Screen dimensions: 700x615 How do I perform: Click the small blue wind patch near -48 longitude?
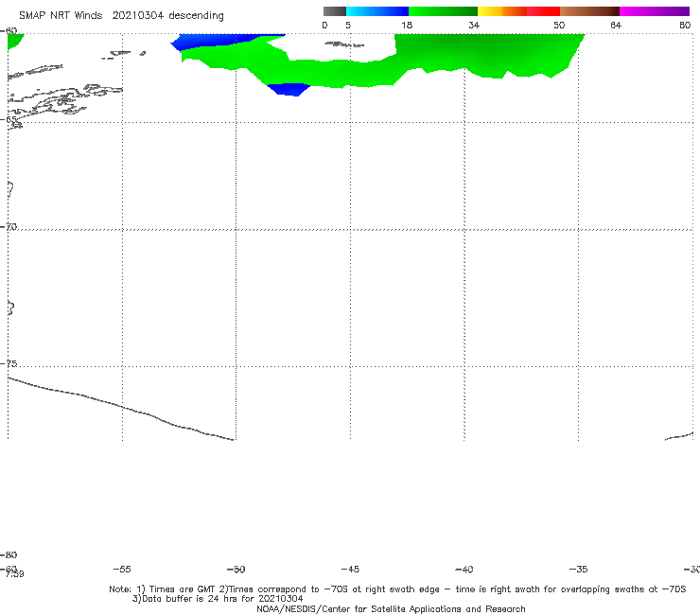pos(289,89)
